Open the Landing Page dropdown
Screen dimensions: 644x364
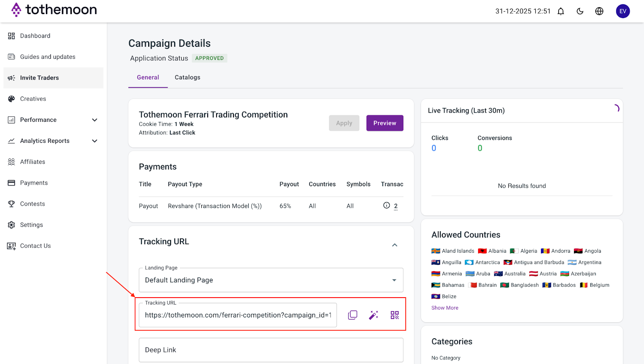coord(271,280)
